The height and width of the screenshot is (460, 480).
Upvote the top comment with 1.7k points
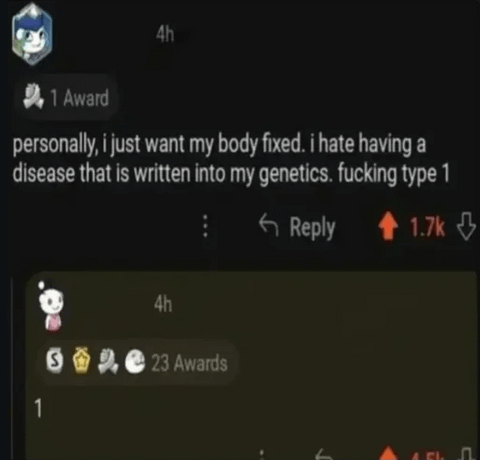point(388,226)
